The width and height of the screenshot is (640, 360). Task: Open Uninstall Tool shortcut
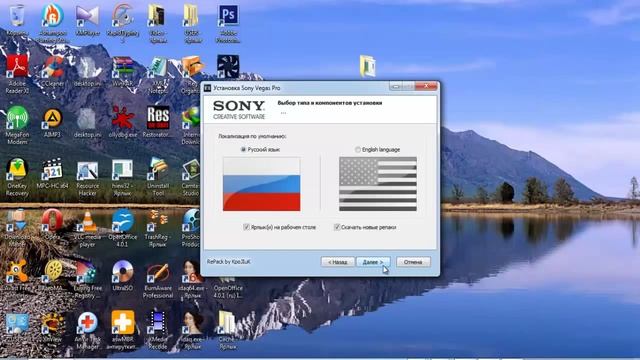click(x=158, y=169)
